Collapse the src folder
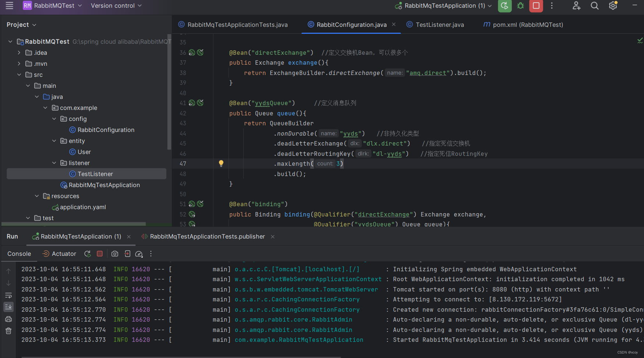 [19, 75]
